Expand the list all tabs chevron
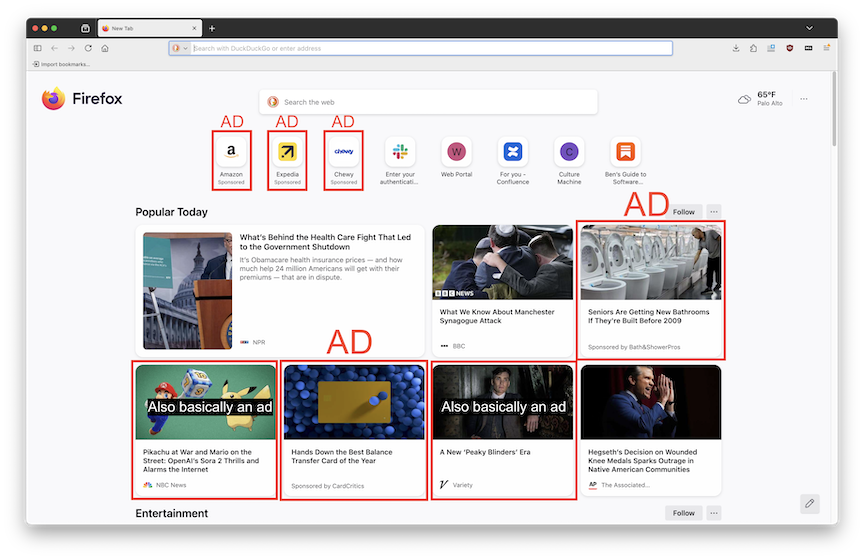 pyautogui.click(x=809, y=28)
